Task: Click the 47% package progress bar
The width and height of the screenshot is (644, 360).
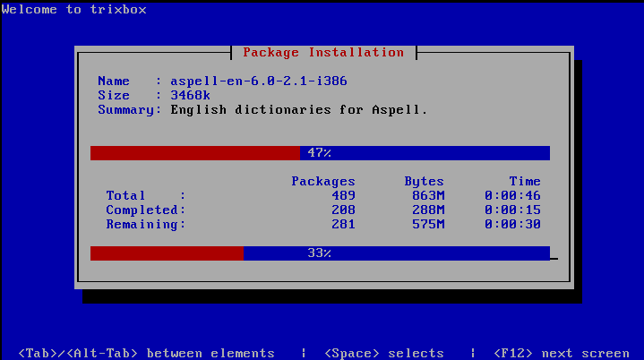Action: (x=320, y=153)
